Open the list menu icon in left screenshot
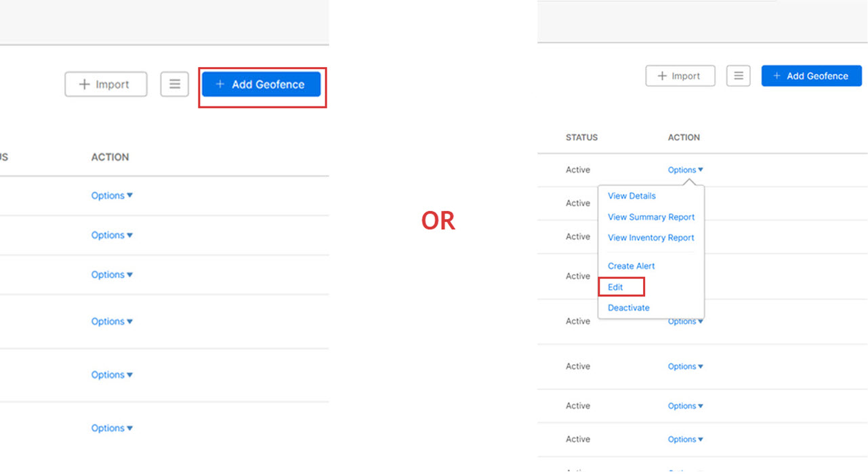The width and height of the screenshot is (868, 474). point(175,85)
